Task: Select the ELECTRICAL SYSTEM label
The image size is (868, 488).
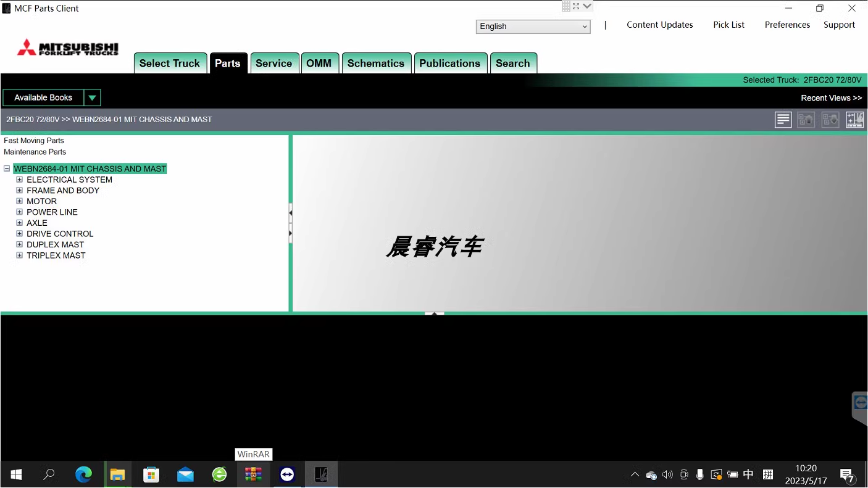Action: click(69, 180)
